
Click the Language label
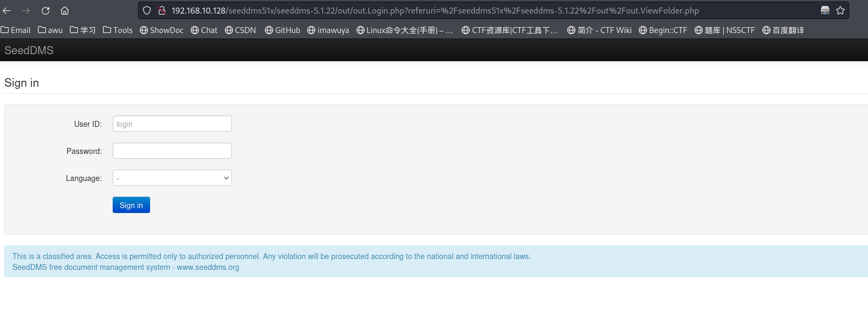click(84, 178)
